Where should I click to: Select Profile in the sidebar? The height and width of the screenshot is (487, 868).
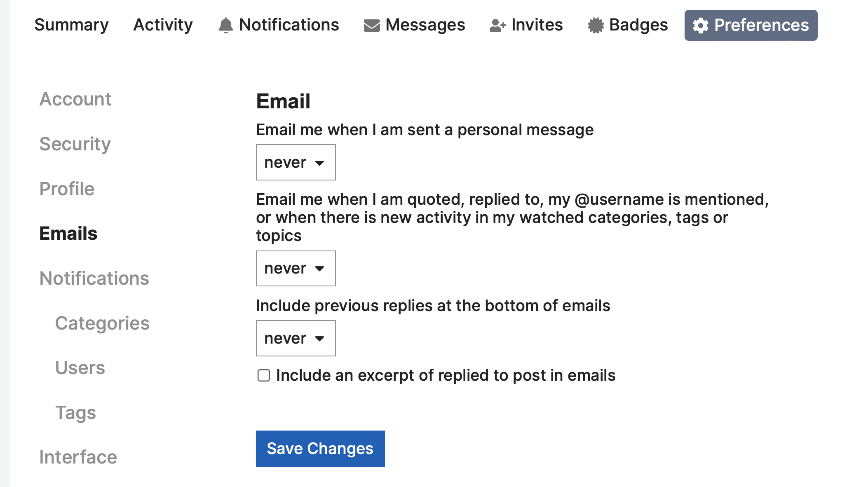(x=67, y=189)
